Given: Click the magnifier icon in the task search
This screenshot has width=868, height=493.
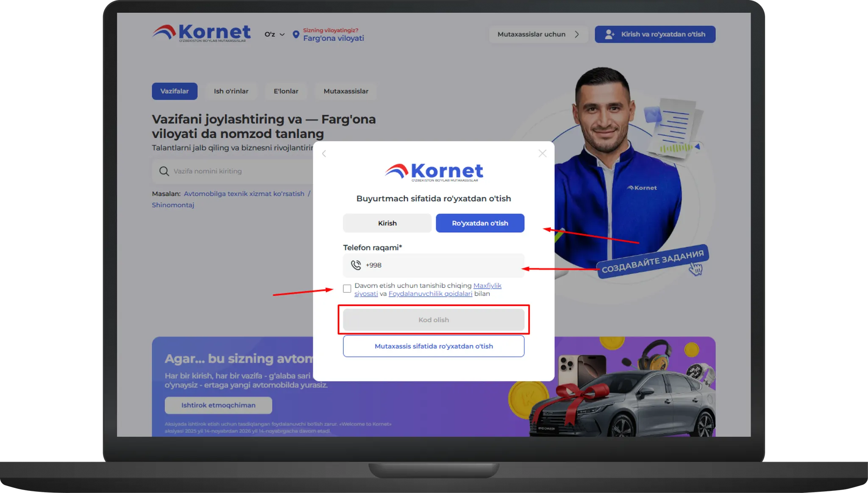Looking at the screenshot, I should tap(164, 171).
